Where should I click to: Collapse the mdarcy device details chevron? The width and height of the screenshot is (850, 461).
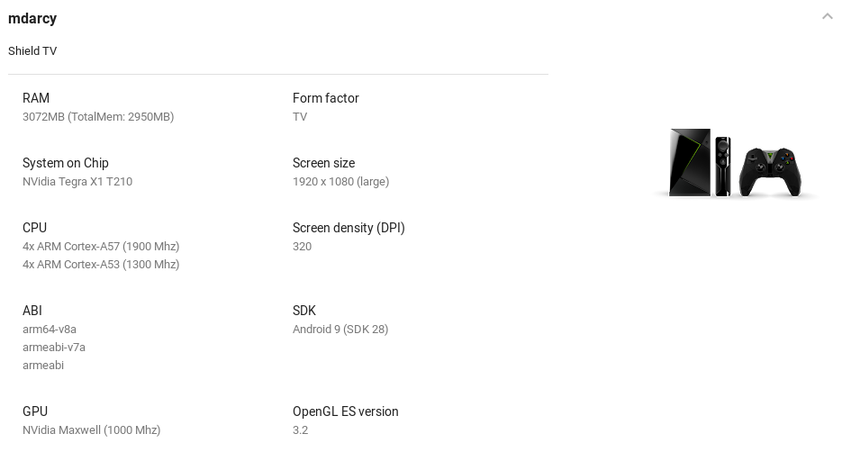coord(827,17)
